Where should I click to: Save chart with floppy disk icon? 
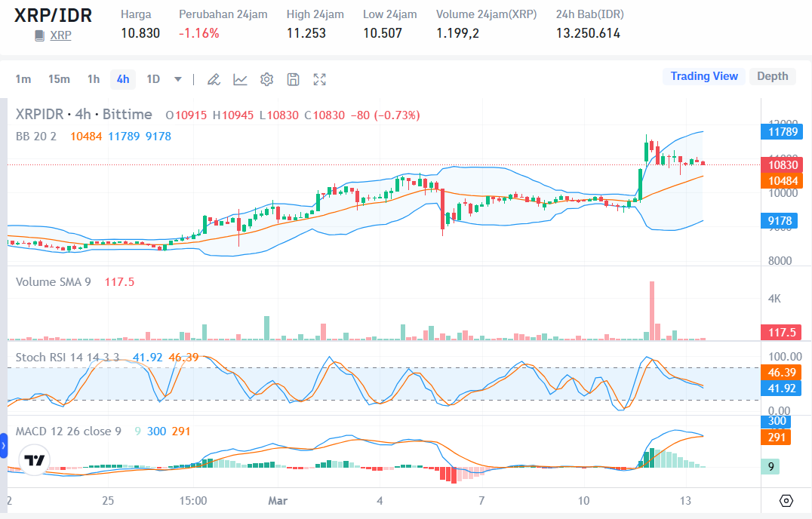point(293,79)
